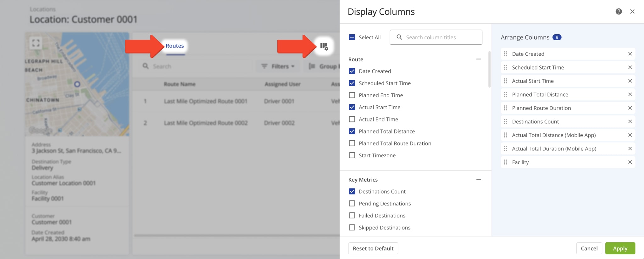
Task: Check the Pending Destinations checkbox
Action: click(352, 203)
